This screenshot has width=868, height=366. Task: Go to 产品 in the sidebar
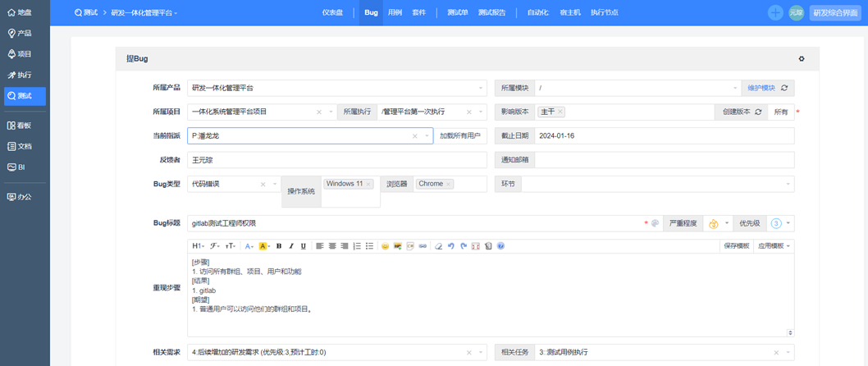pos(20,33)
